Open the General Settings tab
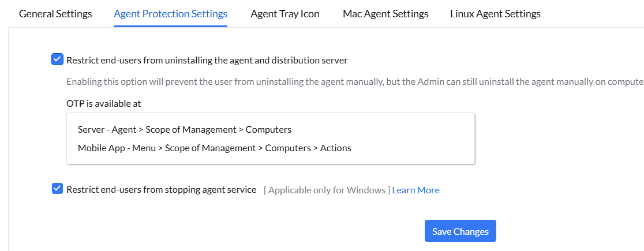Image resolution: width=644 pixels, height=251 pixels. [55, 13]
